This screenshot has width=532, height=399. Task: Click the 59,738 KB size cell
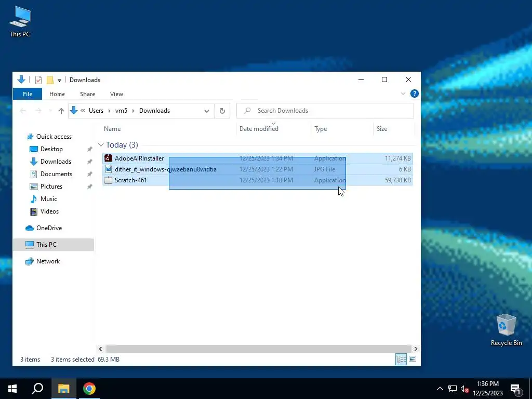click(397, 180)
